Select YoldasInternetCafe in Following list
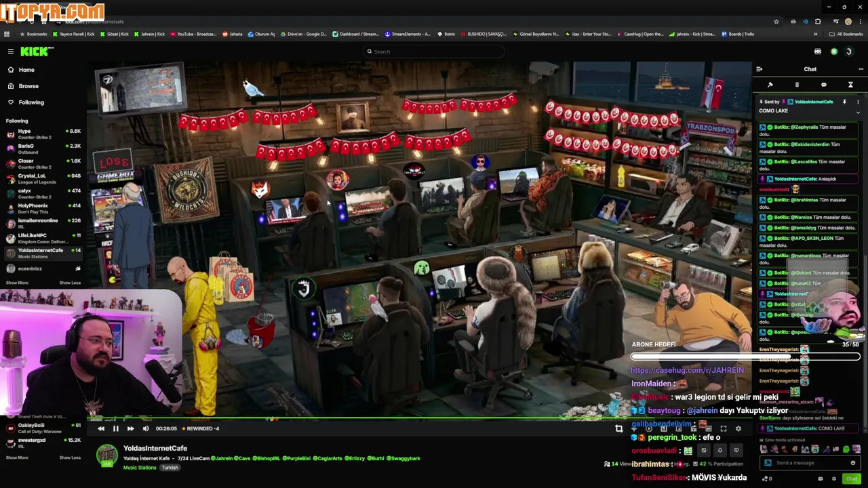This screenshot has width=868, height=488. pyautogui.click(x=42, y=253)
